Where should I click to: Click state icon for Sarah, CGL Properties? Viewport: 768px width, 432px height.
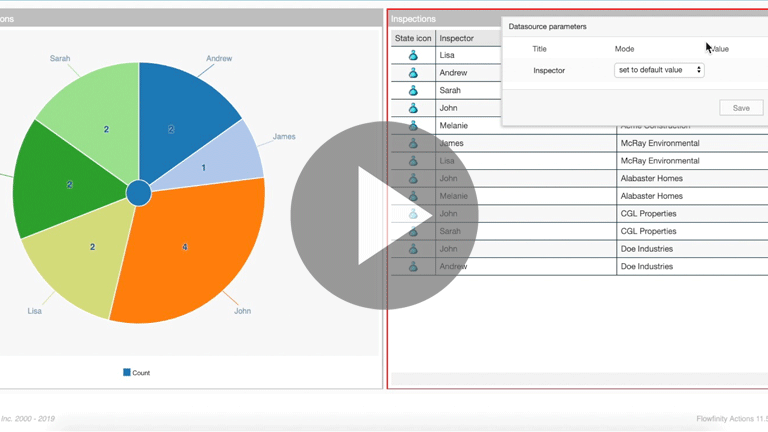[413, 232]
